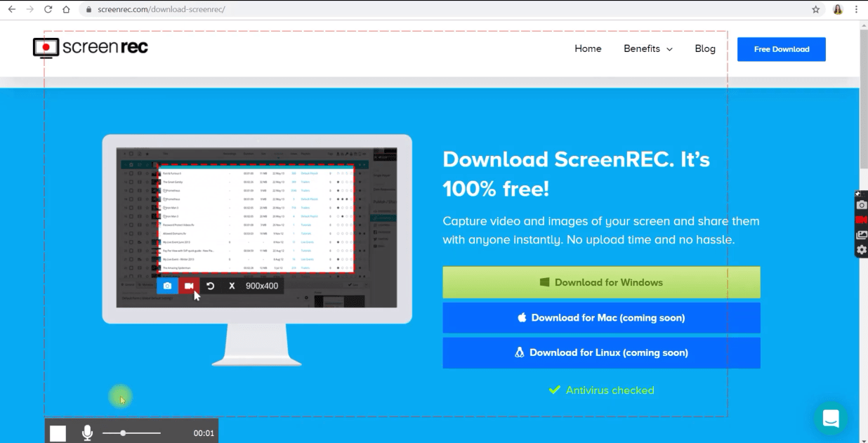The image size is (868, 443).
Task: Toggle the microphone in the recording bar
Action: point(87,433)
